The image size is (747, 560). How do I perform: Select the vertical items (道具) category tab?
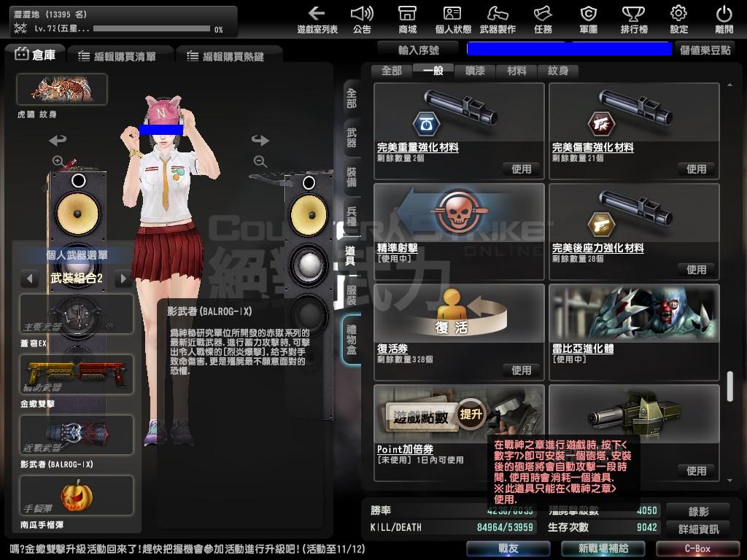pos(350,256)
